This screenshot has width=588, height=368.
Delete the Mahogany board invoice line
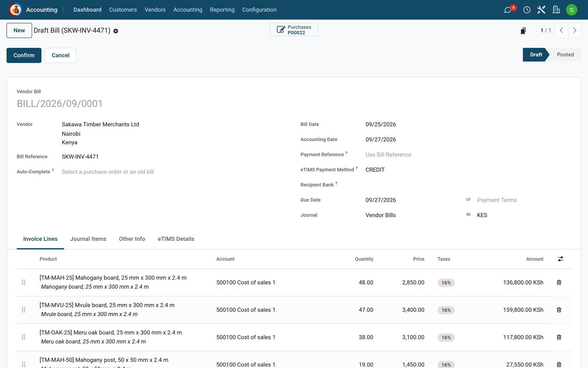pos(559,282)
